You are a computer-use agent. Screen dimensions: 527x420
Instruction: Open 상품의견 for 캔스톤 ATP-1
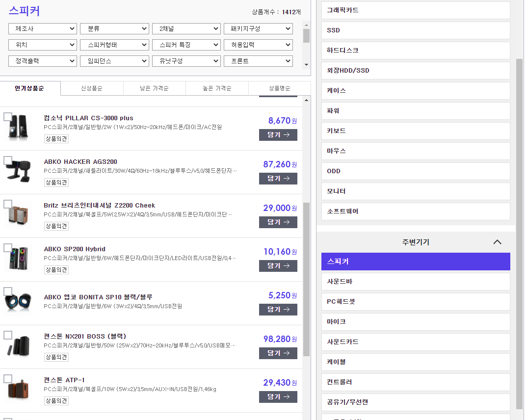(56, 401)
